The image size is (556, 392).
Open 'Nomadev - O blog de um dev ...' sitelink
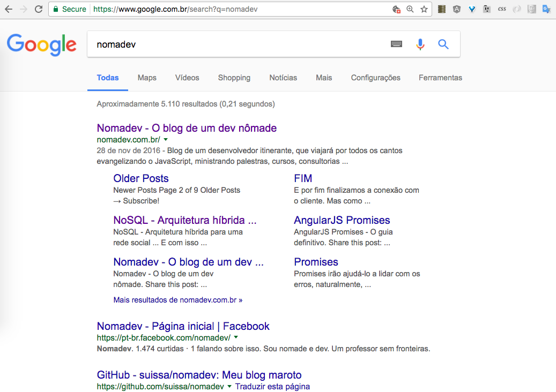point(188,262)
